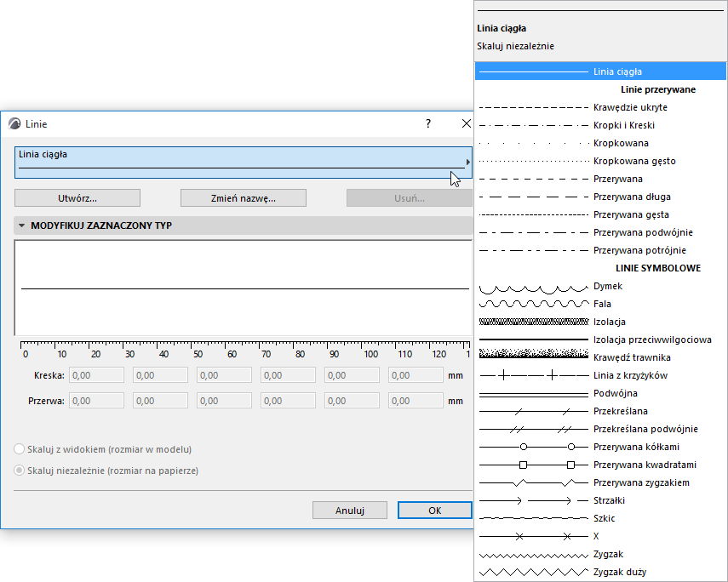Click the greyed Usuń... button
Image resolution: width=728 pixels, height=582 pixels.
(409, 198)
